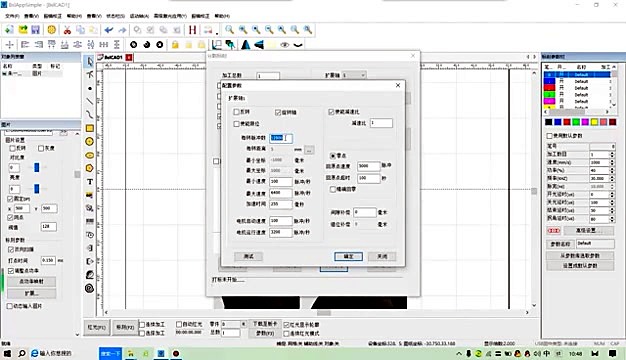Select the arrow pointer pick tool

click(x=90, y=61)
